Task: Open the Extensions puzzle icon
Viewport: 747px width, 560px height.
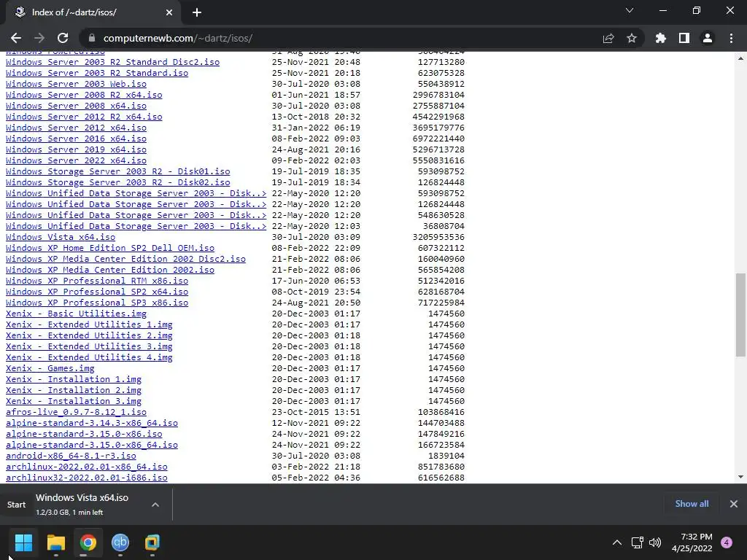Action: click(x=661, y=38)
